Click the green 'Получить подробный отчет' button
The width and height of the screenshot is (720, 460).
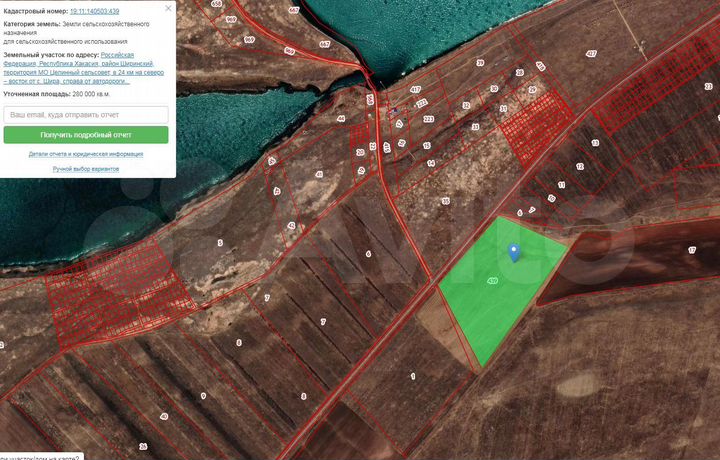[x=86, y=135]
